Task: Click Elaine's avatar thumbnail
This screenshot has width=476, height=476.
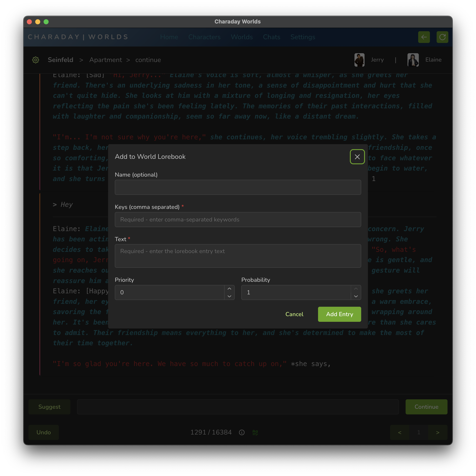Action: pyautogui.click(x=413, y=60)
